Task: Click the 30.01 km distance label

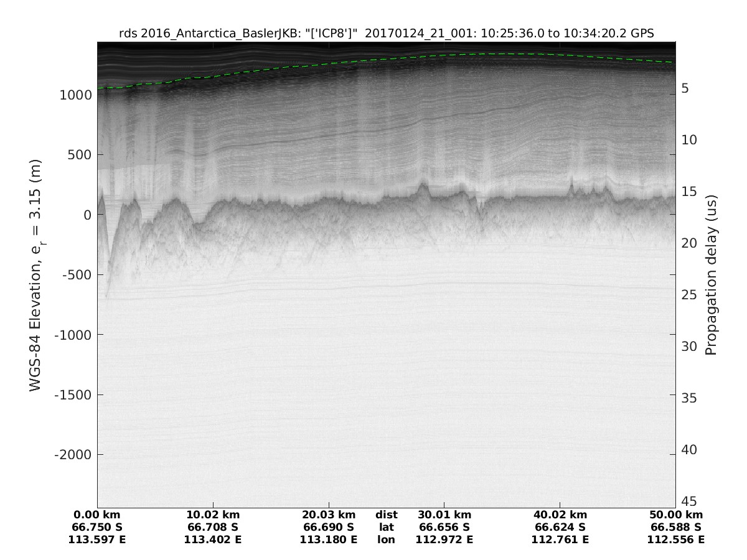Action: point(444,515)
